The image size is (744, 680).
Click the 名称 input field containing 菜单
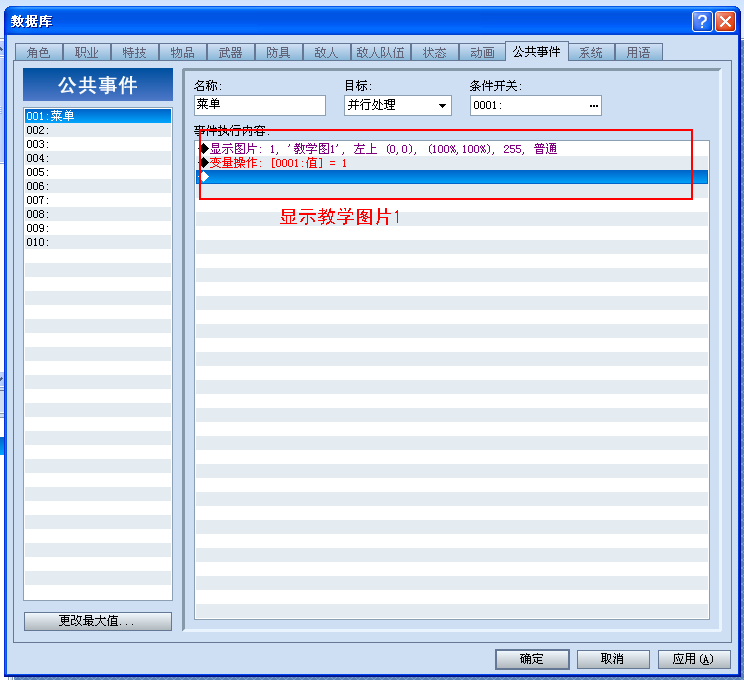[x=260, y=105]
